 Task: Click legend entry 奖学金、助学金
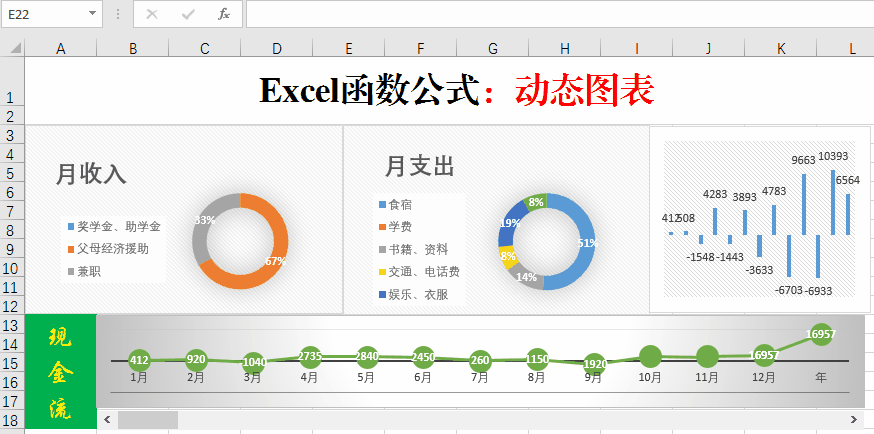114,226
